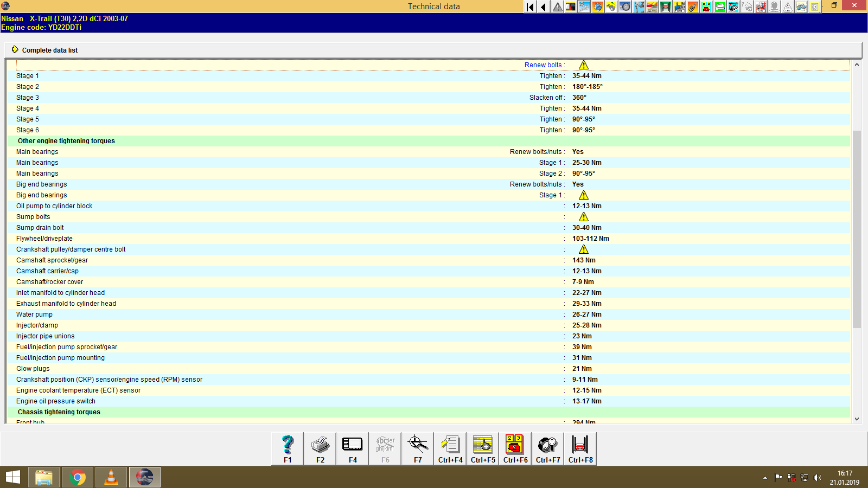868x488 pixels.
Task: Click the warning symbol next to Renew bolts
Action: coord(584,65)
